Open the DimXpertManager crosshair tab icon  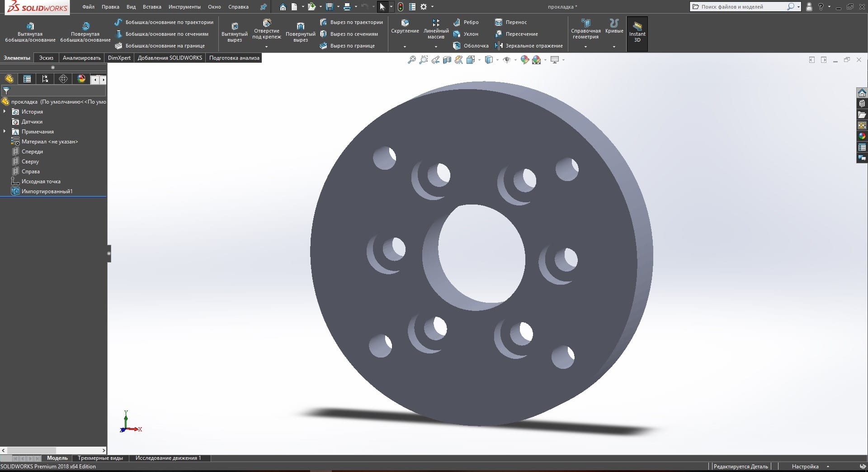(63, 79)
